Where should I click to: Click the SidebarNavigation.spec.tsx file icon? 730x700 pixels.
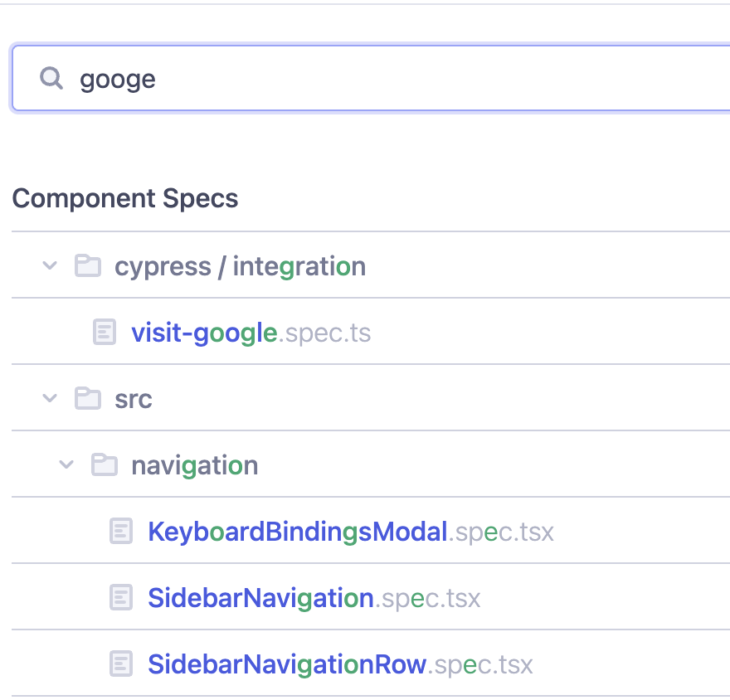tap(121, 598)
